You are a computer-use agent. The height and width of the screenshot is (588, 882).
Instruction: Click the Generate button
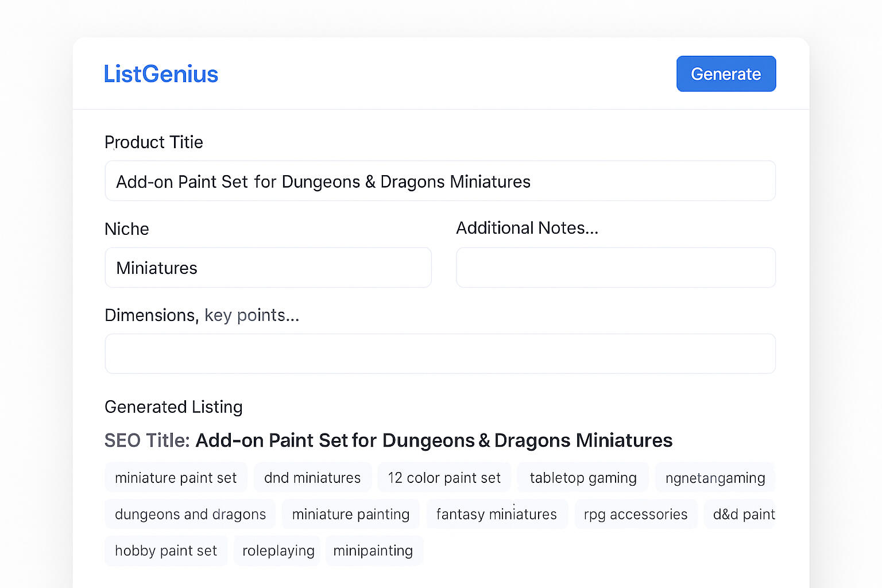coord(726,74)
